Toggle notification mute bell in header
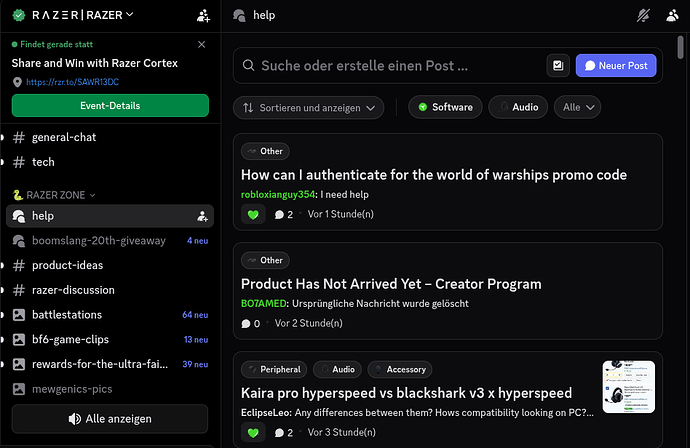The width and height of the screenshot is (690, 448). click(x=643, y=16)
